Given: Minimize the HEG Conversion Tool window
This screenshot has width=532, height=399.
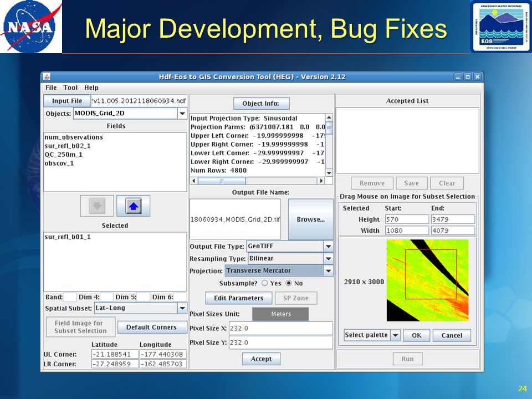Looking at the screenshot, I should point(458,77).
